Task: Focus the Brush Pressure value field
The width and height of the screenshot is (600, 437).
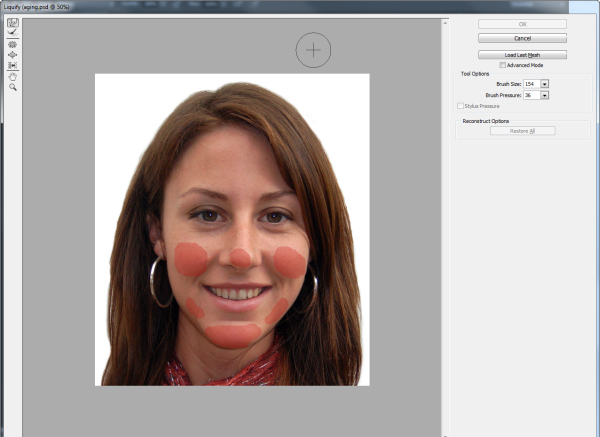Action: coord(531,95)
